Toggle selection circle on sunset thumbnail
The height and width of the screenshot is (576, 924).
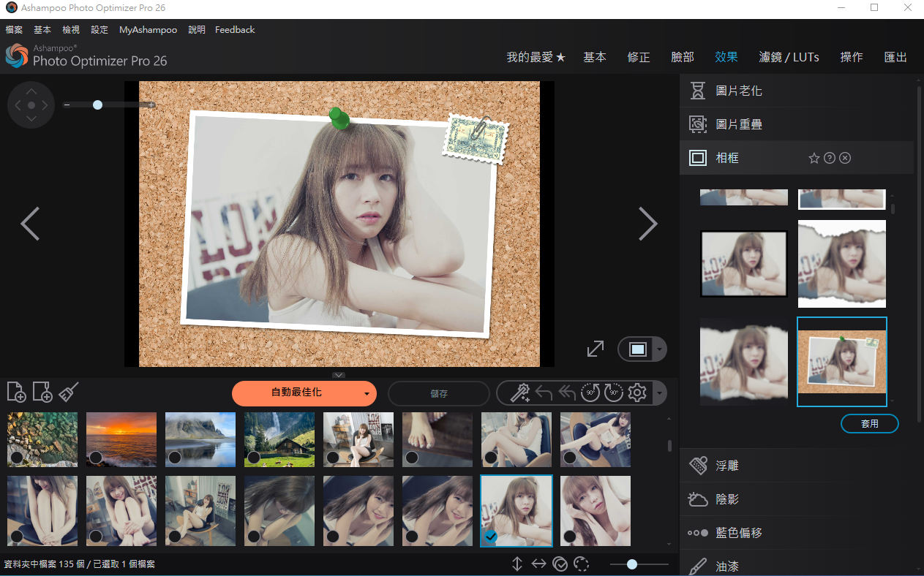point(95,458)
